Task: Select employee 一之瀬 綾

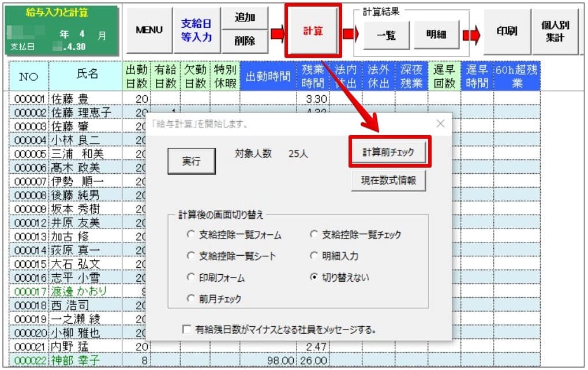Action: pos(76,319)
